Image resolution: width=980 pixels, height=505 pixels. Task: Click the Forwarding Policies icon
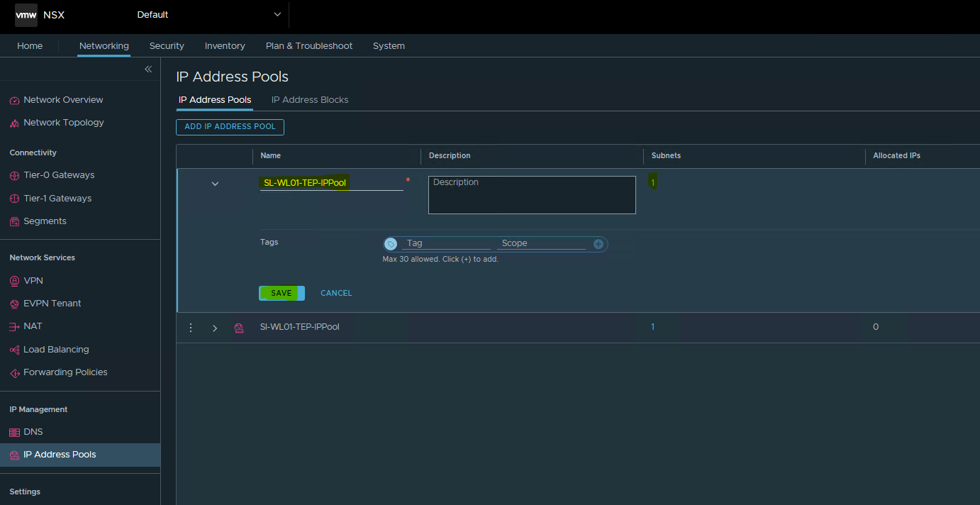coord(15,372)
